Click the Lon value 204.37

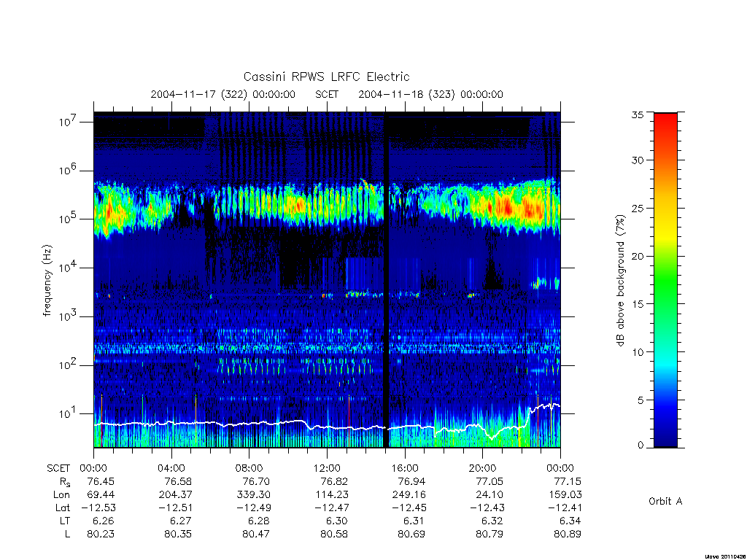[175, 495]
